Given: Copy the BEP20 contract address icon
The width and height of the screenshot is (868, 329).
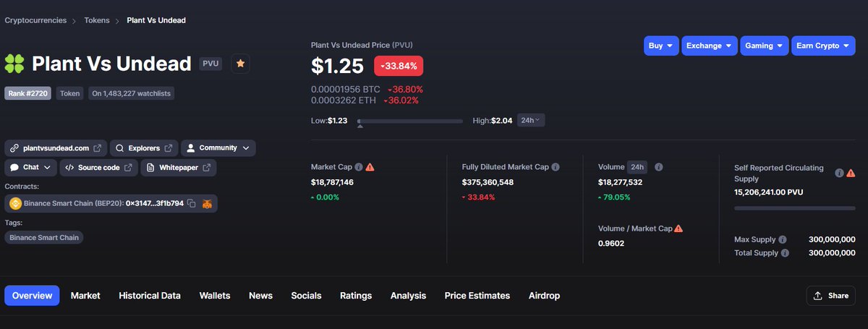Looking at the screenshot, I should click(192, 204).
